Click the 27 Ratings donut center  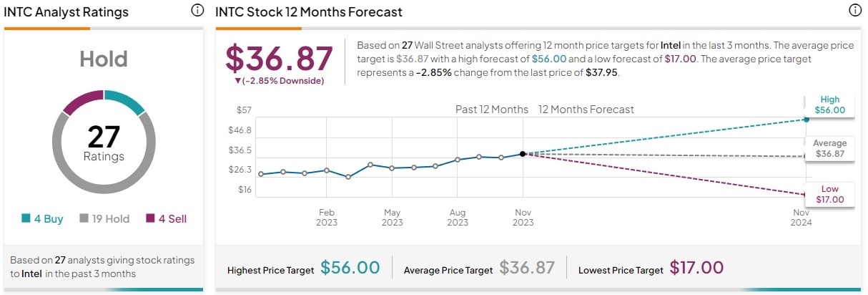point(104,142)
